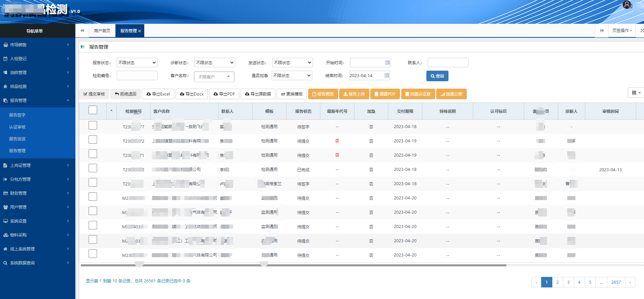This screenshot has height=299, width=644.
Task: Click the orange 加盖公章 button
Action: tap(452, 94)
